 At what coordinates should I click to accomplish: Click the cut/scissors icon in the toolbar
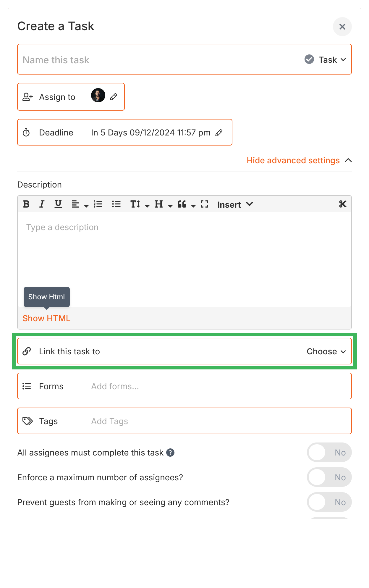click(342, 204)
